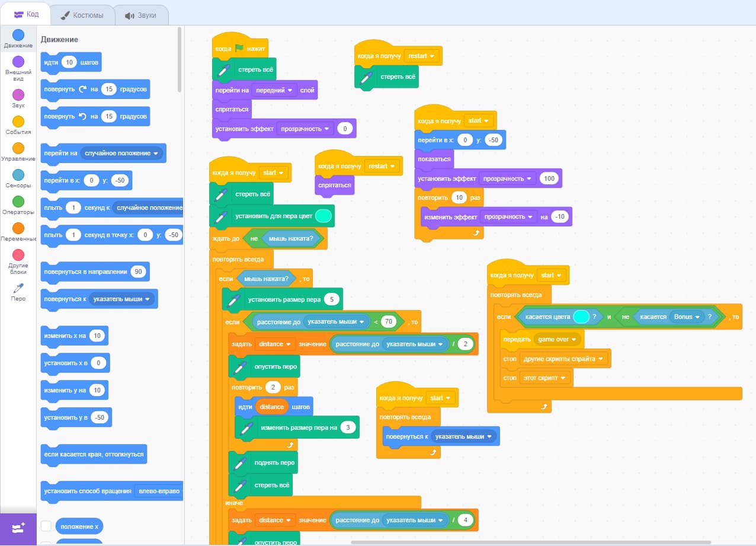Open the передний layer dropdown
Screen dimensions: 756x546
[275, 91]
